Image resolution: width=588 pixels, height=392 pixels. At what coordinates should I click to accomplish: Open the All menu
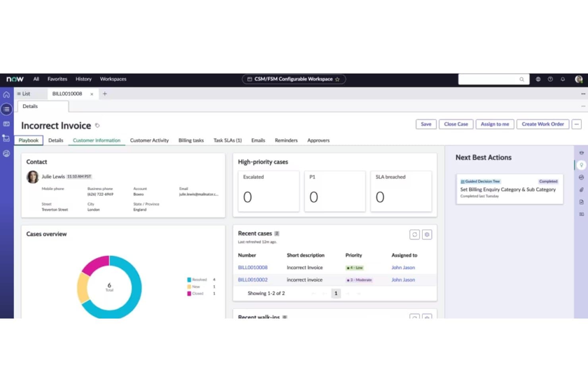pos(36,79)
